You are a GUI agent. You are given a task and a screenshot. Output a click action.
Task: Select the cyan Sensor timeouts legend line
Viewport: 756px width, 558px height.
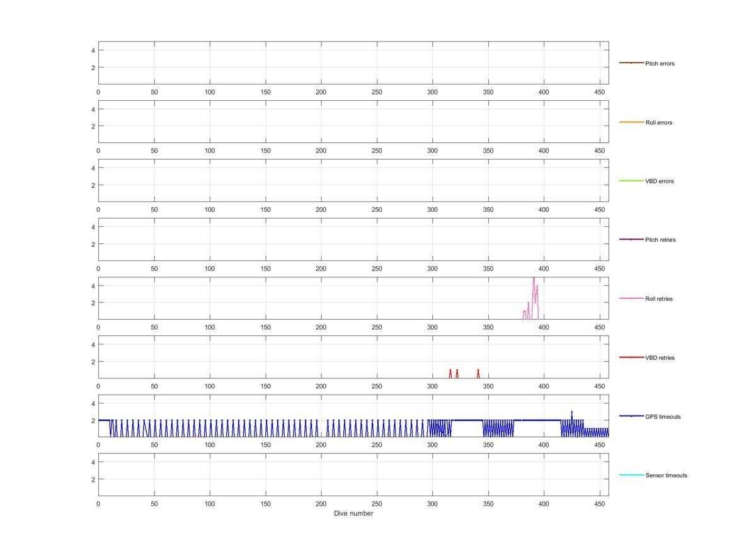click(x=631, y=475)
